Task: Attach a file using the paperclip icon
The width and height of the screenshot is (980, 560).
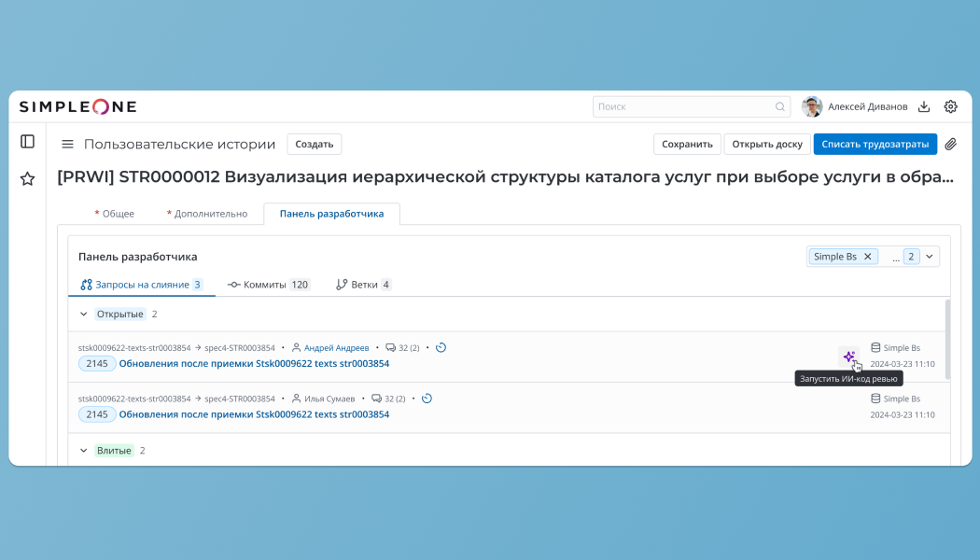Action: (x=951, y=145)
